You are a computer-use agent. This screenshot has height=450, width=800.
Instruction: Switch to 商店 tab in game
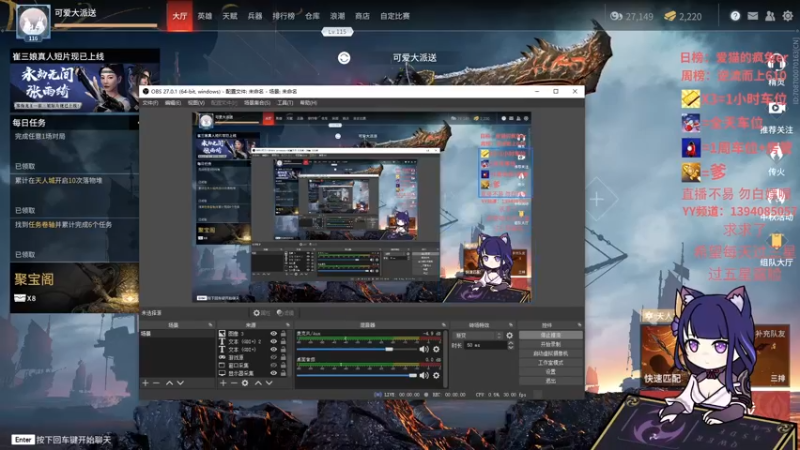[362, 16]
